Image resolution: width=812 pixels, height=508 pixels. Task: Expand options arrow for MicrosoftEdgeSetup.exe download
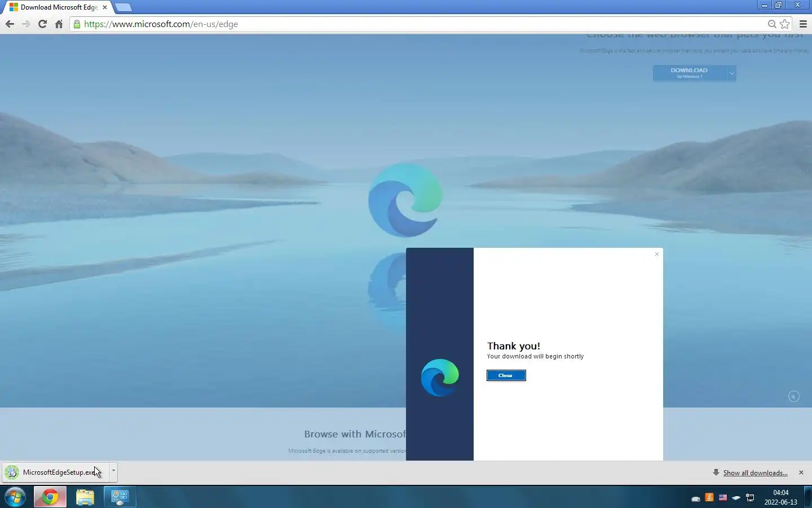(x=113, y=471)
